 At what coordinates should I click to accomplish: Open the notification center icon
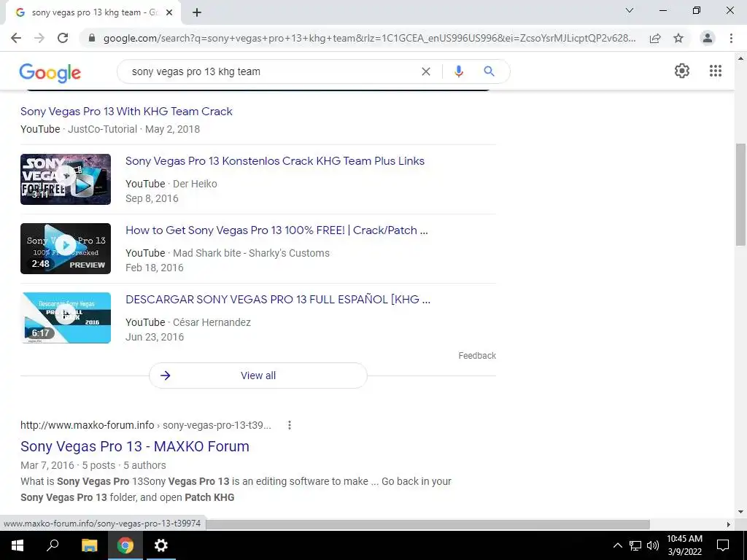point(723,545)
